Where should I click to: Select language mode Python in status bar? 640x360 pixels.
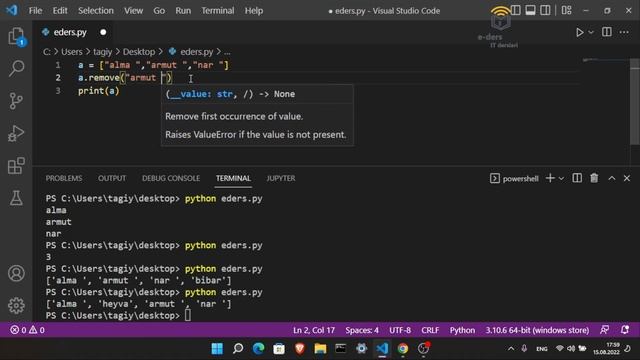click(462, 330)
